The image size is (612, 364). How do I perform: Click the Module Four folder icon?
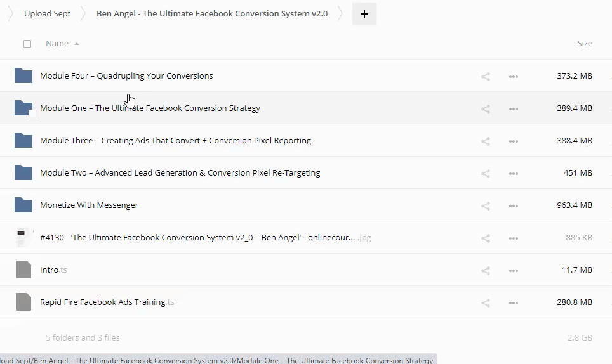[23, 75]
